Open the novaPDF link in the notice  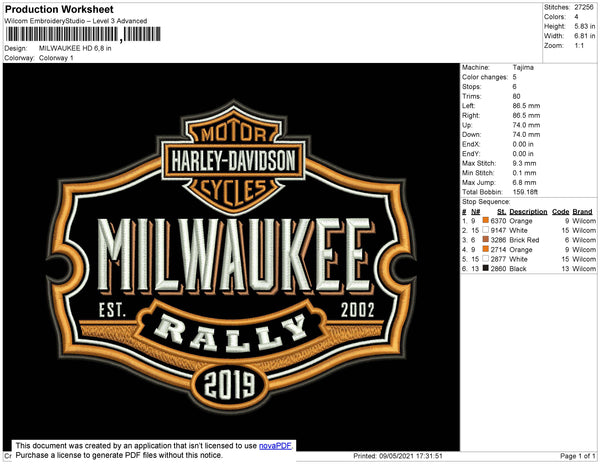275,446
